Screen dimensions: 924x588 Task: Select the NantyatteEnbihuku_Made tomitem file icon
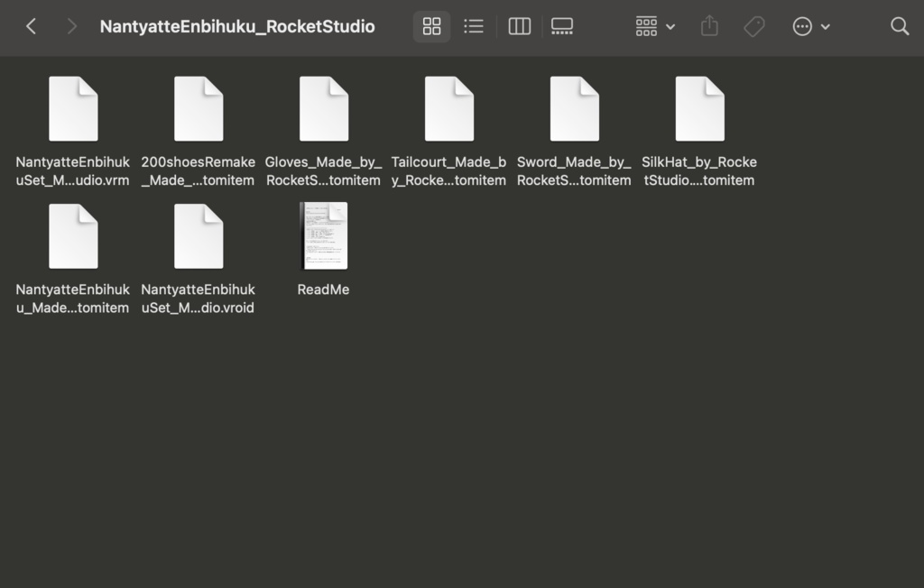[x=73, y=236]
